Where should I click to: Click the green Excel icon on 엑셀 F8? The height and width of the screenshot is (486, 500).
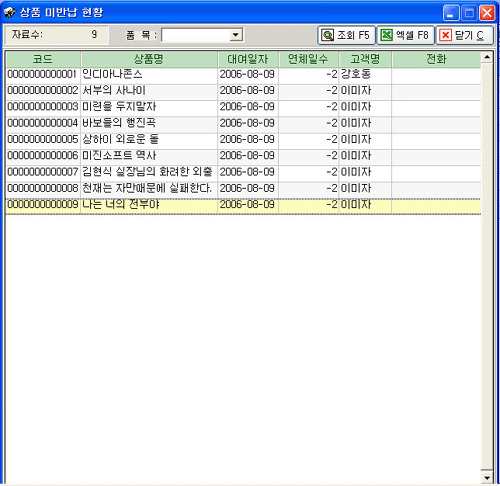[387, 35]
